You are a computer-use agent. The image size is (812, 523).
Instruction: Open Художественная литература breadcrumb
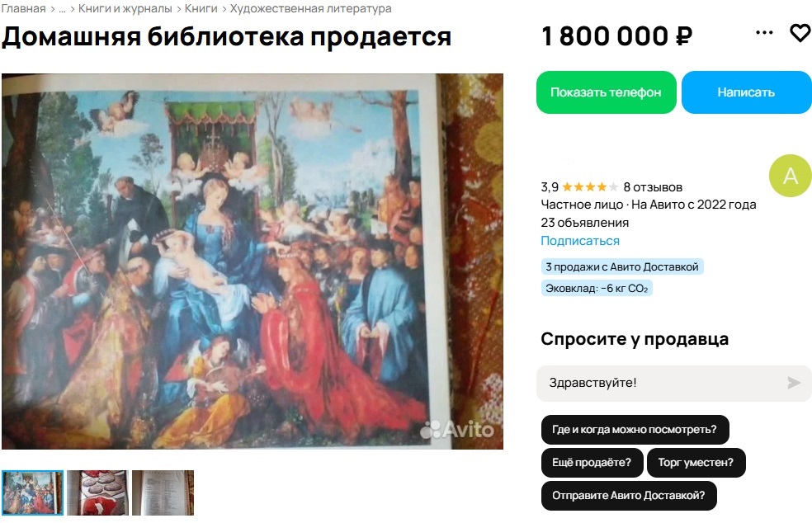click(311, 8)
